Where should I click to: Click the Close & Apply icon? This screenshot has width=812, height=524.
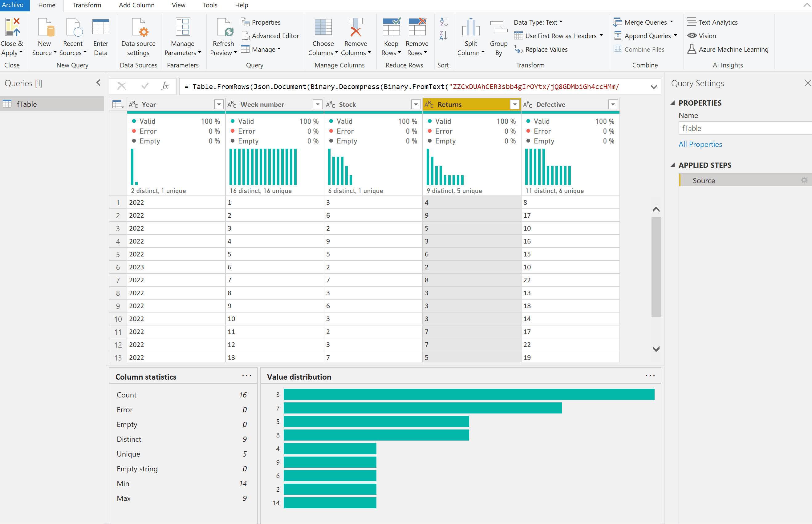coord(12,27)
